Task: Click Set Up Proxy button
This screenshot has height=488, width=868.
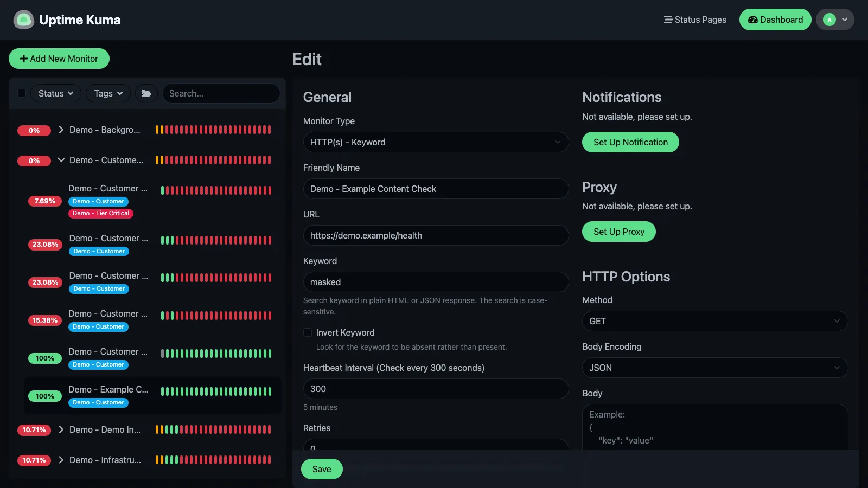Action: pyautogui.click(x=619, y=232)
